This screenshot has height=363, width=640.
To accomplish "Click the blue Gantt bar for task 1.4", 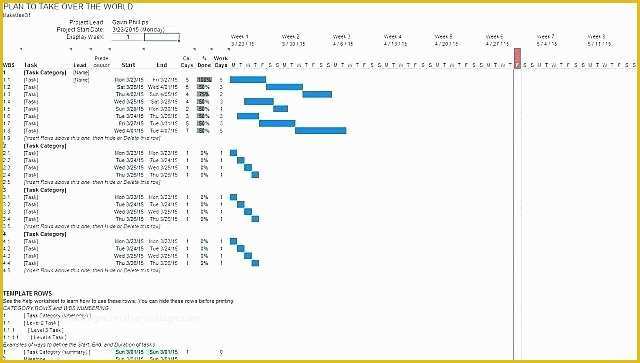I will (x=259, y=102).
